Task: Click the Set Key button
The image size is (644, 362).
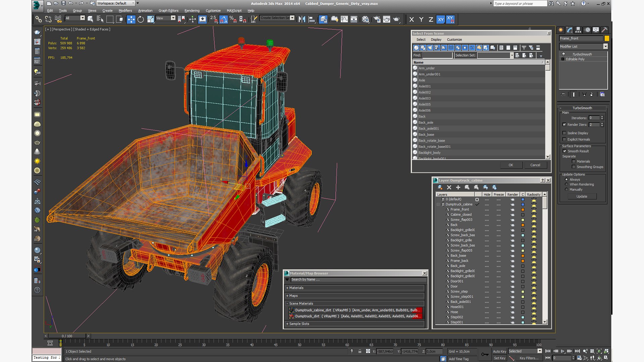Action: [499, 358]
